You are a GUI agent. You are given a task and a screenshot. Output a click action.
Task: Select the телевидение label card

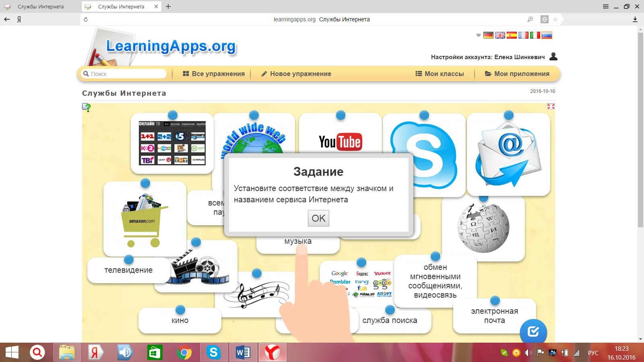[129, 270]
